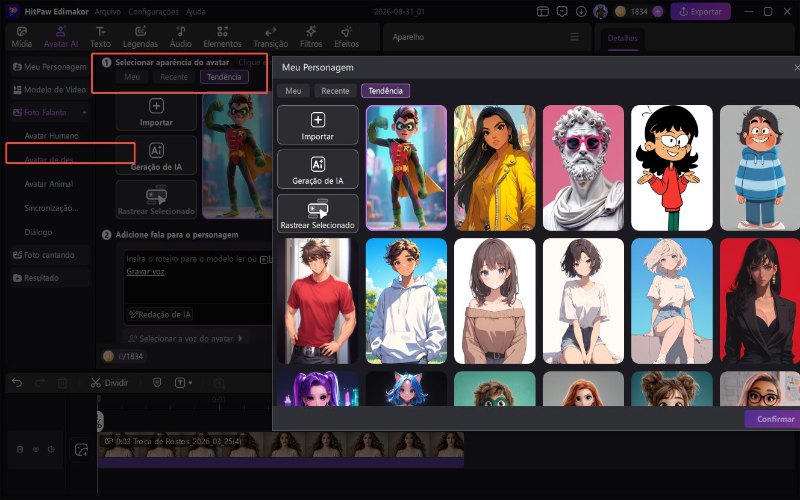
Task: Select the Detalhes tab
Action: point(622,38)
